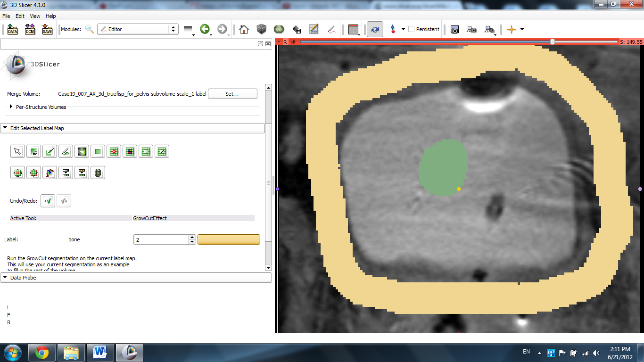Click the Save data icon
The image size is (644, 362).
pyautogui.click(x=47, y=29)
